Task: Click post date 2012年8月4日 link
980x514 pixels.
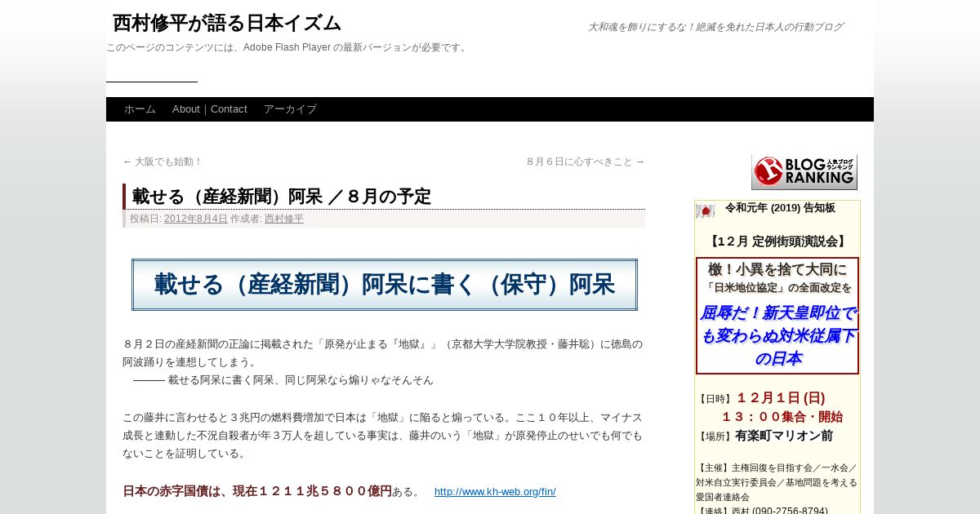Action: (x=196, y=219)
